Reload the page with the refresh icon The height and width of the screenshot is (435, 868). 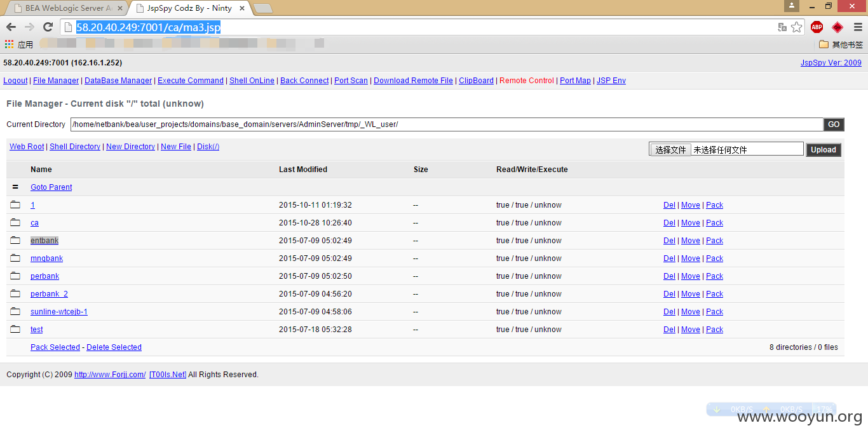pos(48,27)
